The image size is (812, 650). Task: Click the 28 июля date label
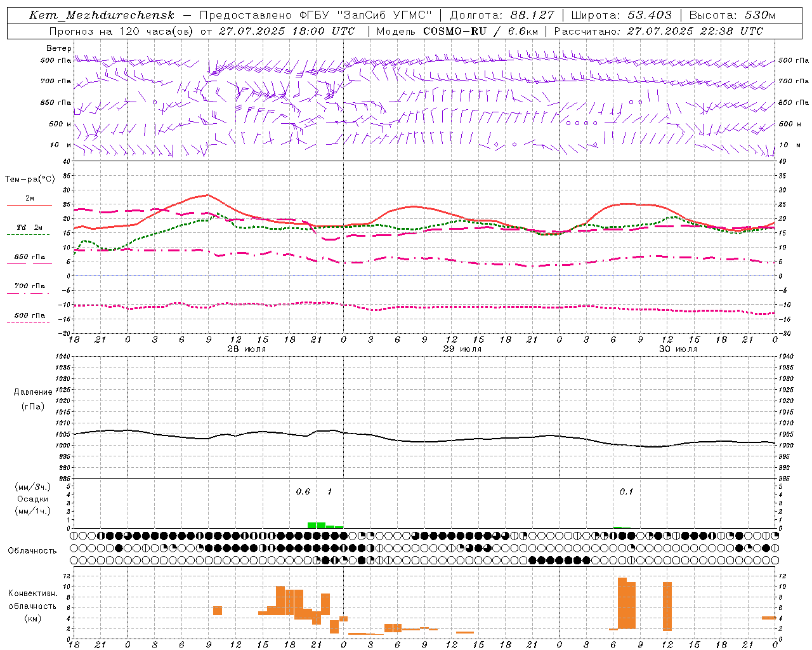point(246,349)
